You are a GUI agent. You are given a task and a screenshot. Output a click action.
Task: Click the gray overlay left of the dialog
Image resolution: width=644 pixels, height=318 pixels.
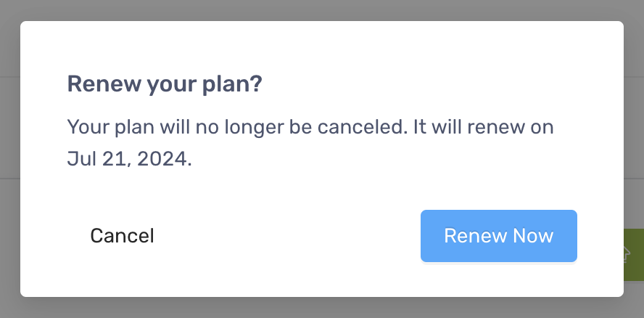10,159
